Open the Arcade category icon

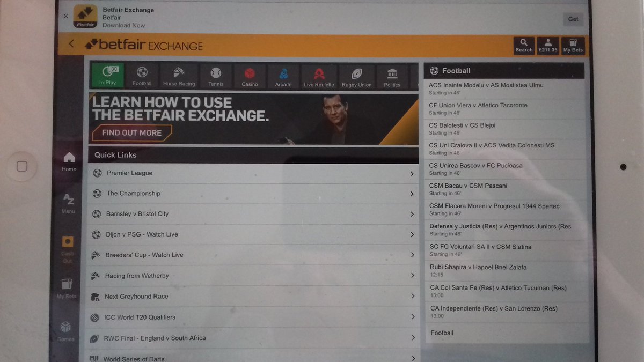283,76
